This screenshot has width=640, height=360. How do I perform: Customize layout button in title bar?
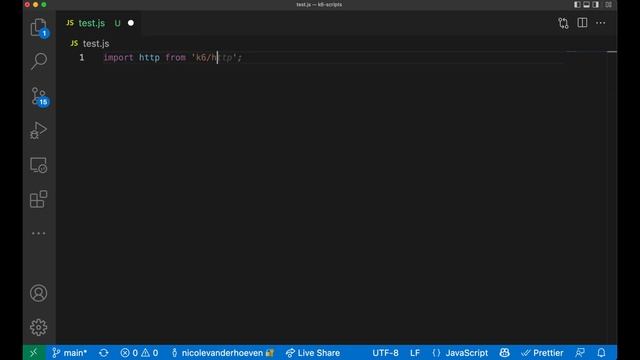pos(608,4)
